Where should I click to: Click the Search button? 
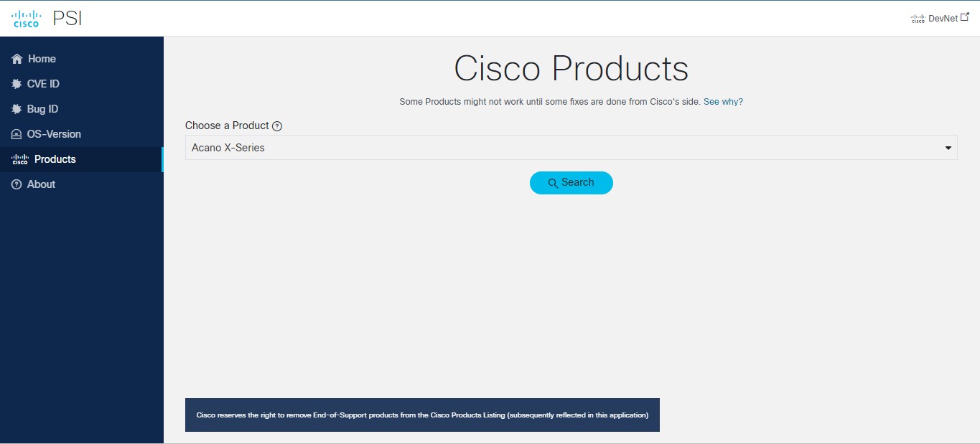click(571, 183)
